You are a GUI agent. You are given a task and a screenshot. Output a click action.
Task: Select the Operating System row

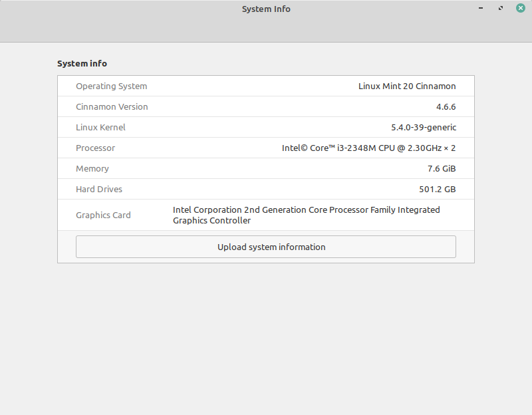coord(266,86)
